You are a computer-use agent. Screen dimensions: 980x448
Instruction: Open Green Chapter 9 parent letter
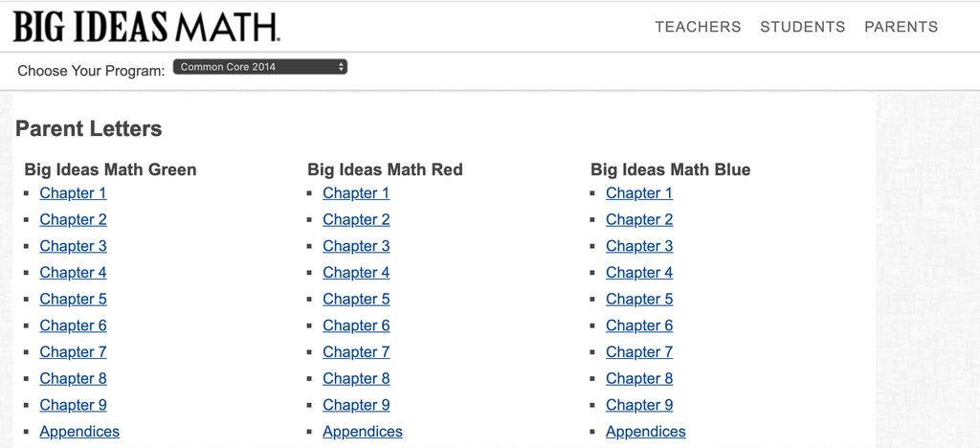[x=73, y=405]
